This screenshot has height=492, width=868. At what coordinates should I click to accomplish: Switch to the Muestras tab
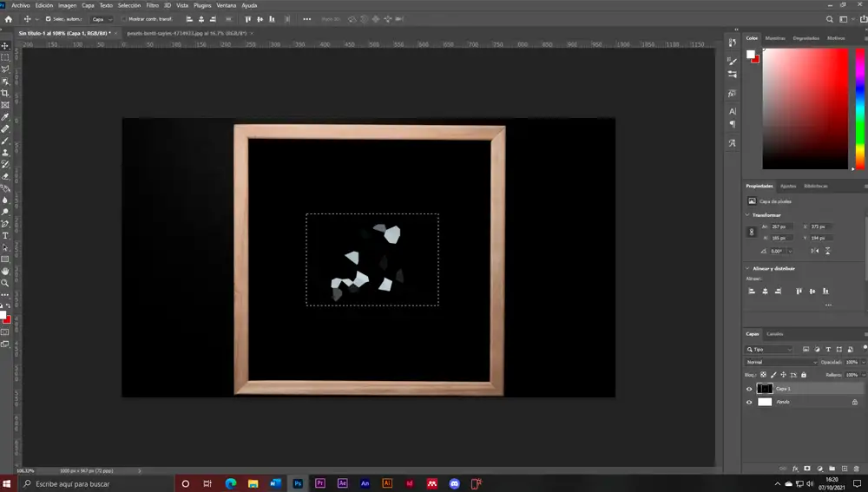coord(775,38)
